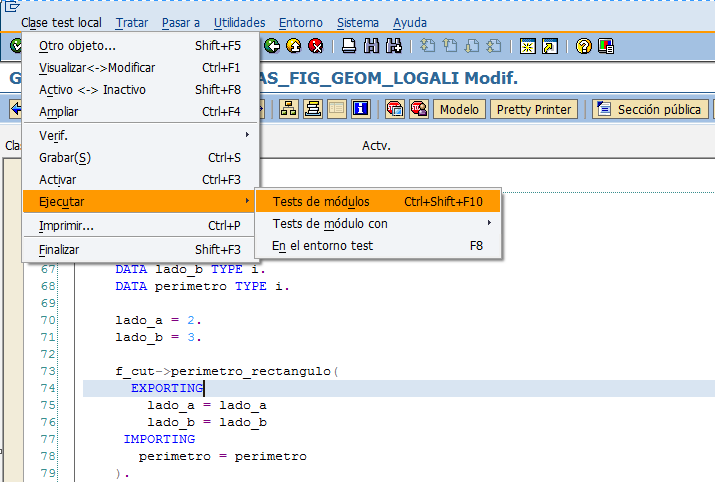
Task: Click the Sección pública button
Action: point(650,109)
